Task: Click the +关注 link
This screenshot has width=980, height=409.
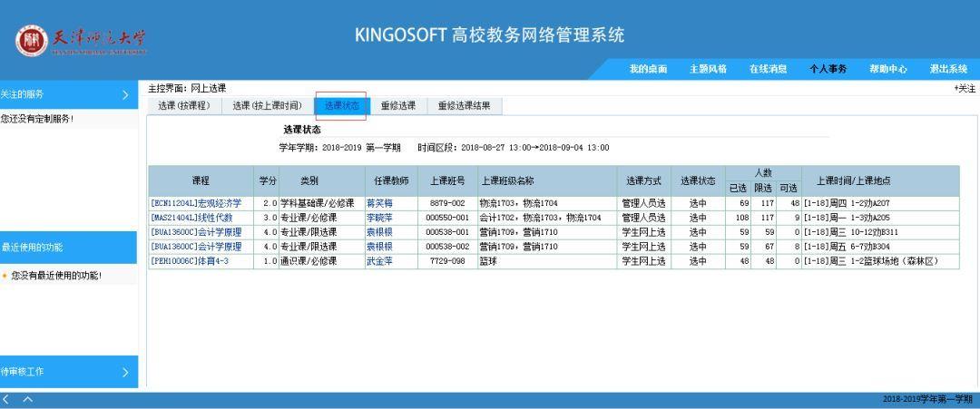Action: click(x=965, y=89)
